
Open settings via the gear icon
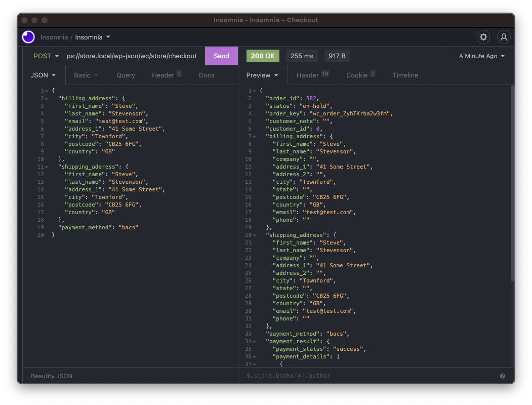pyautogui.click(x=483, y=37)
